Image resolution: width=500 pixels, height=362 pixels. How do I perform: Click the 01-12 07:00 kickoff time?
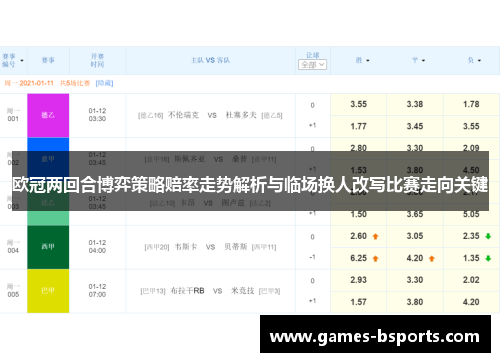click(x=97, y=291)
